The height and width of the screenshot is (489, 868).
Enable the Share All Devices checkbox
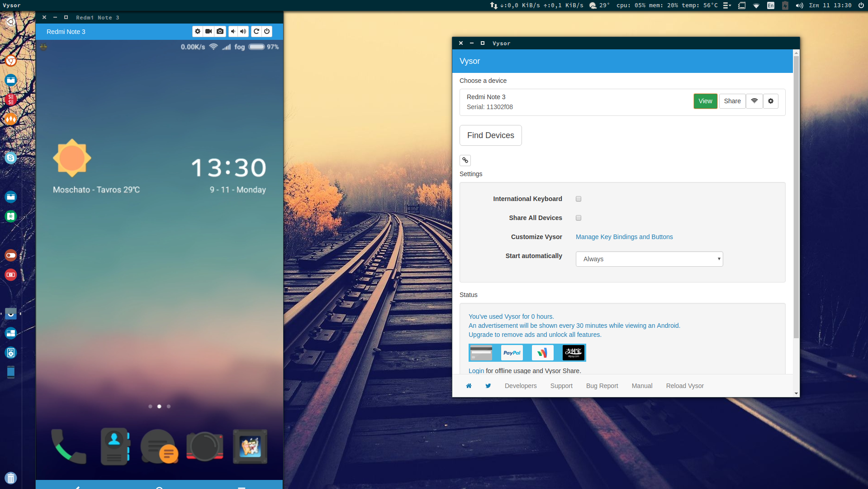(579, 218)
